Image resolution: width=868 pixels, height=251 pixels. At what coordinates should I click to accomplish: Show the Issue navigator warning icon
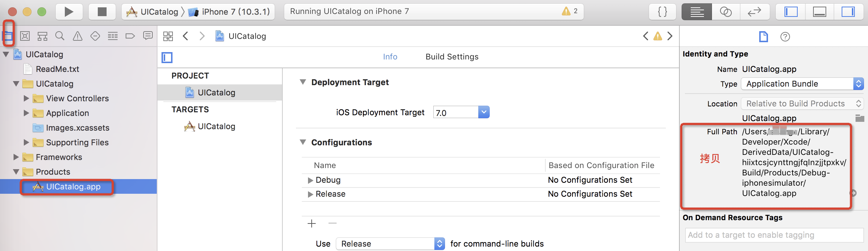[77, 36]
